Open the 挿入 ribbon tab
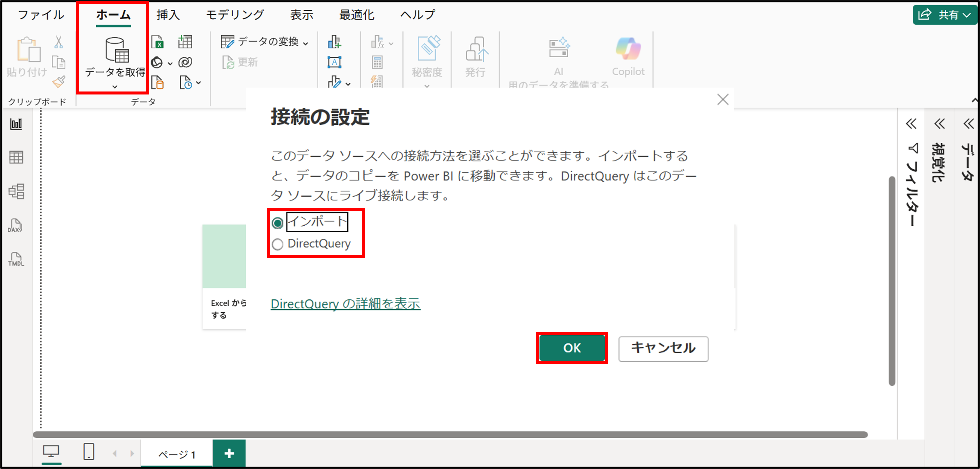Viewport: 980px width, 469px height. (x=168, y=15)
